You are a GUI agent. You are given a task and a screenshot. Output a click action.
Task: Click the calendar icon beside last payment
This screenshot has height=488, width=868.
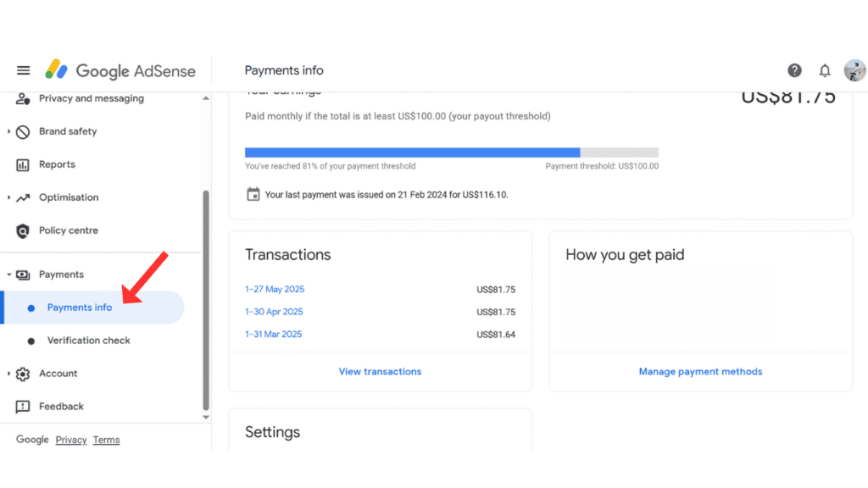click(x=253, y=194)
